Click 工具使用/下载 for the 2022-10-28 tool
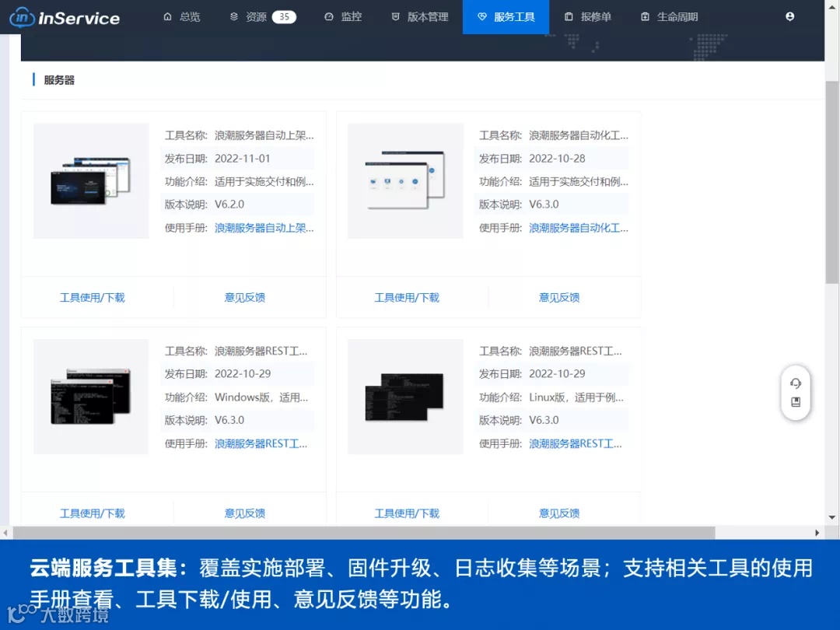The image size is (840, 630). [x=407, y=297]
